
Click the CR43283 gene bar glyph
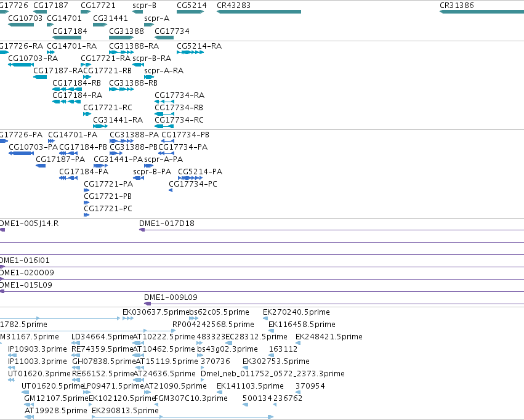(259, 12)
